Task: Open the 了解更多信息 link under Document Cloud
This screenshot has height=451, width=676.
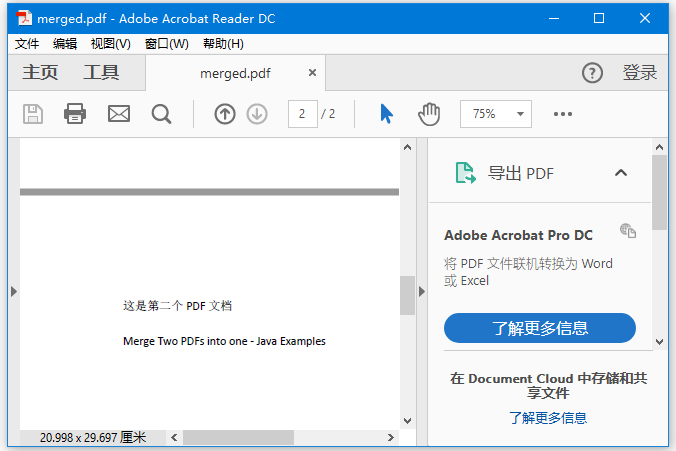Action: 548,418
